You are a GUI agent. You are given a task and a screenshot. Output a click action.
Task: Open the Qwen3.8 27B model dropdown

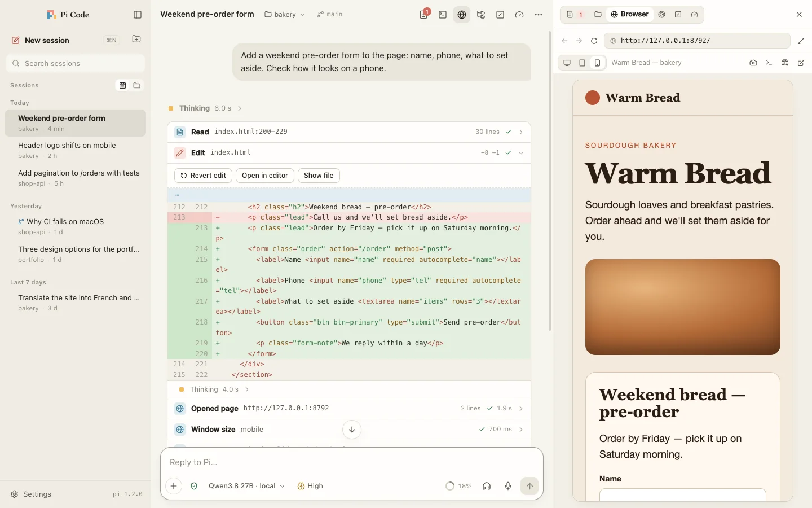[x=246, y=486]
